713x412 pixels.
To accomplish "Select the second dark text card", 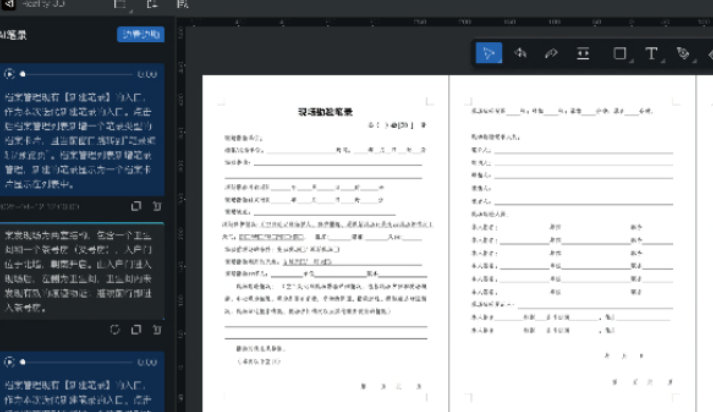I will tap(80, 270).
